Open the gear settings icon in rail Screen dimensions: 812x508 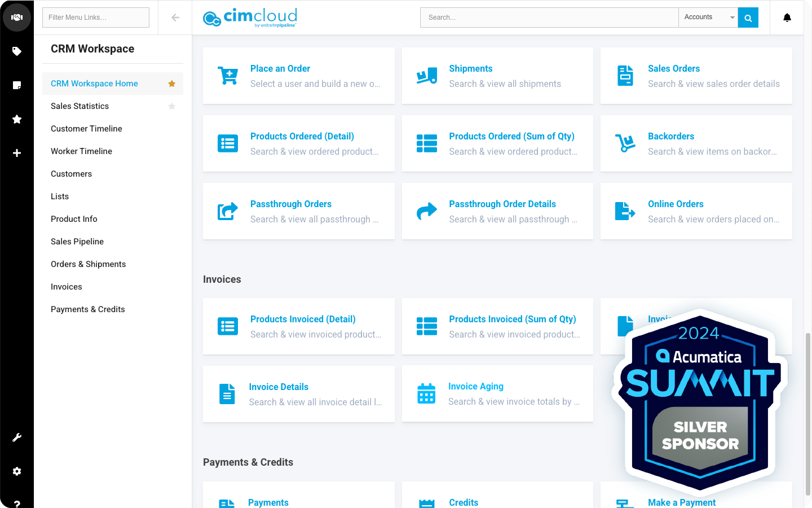tap(17, 471)
